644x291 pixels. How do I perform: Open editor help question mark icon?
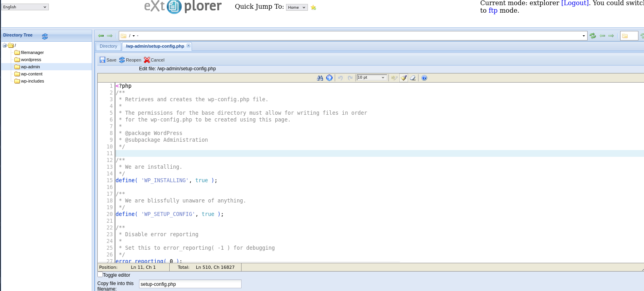(x=424, y=78)
